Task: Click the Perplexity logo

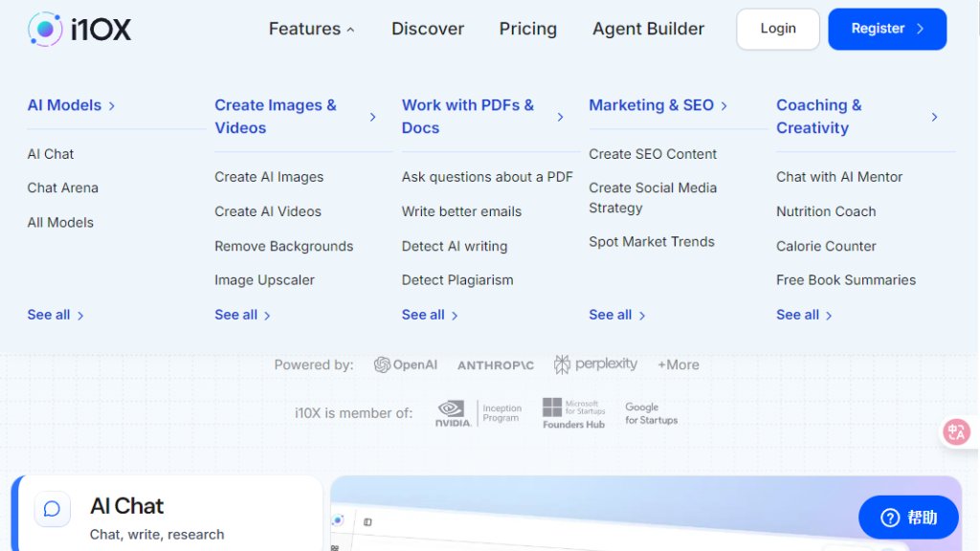Action: tap(595, 364)
